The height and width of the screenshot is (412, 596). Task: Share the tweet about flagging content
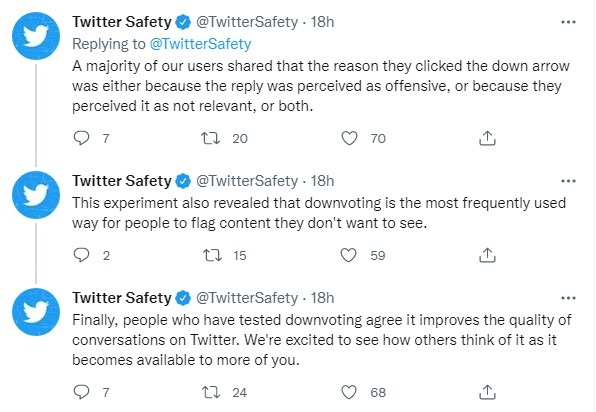487,255
